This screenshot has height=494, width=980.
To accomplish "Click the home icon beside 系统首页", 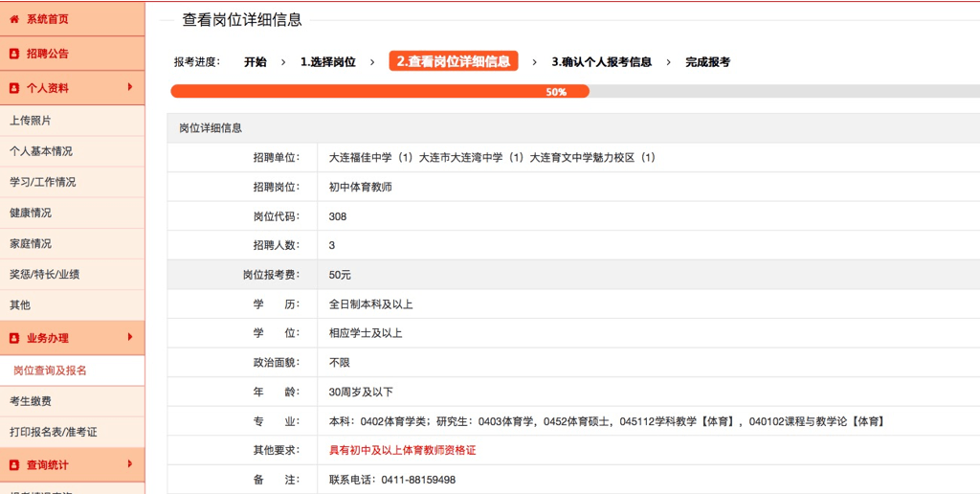I will pos(14,19).
